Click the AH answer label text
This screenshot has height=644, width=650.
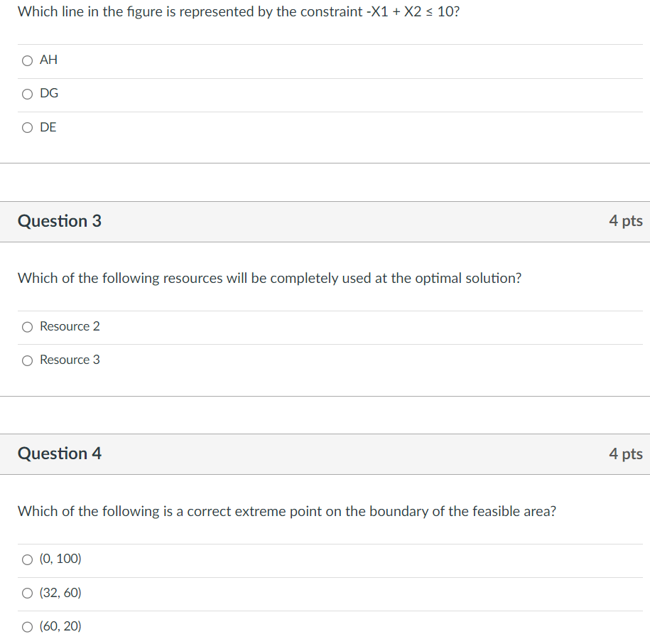(49, 60)
